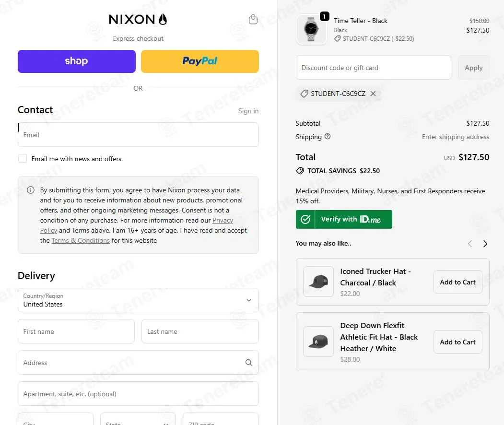Click the Total Savings tag icon
504x425 pixels.
pos(300,171)
